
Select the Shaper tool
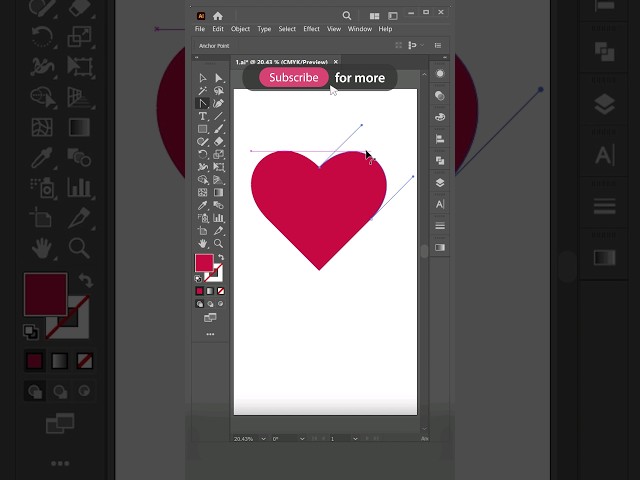point(202,142)
